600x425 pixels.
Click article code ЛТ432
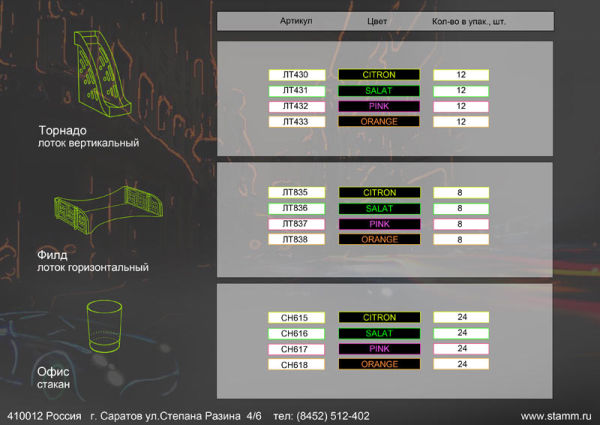click(297, 106)
